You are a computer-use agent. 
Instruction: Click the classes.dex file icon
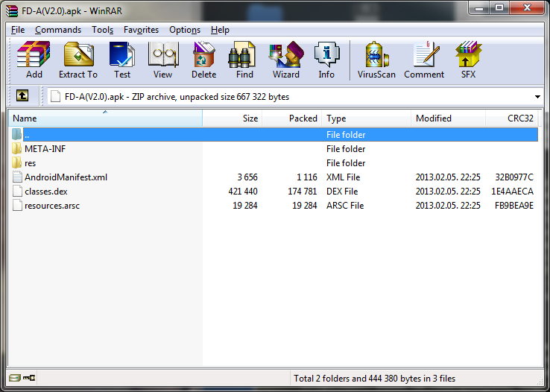pos(17,191)
